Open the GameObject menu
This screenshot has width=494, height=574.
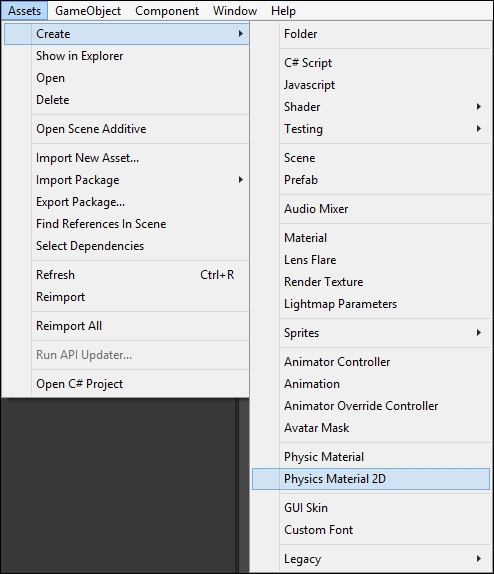88,11
